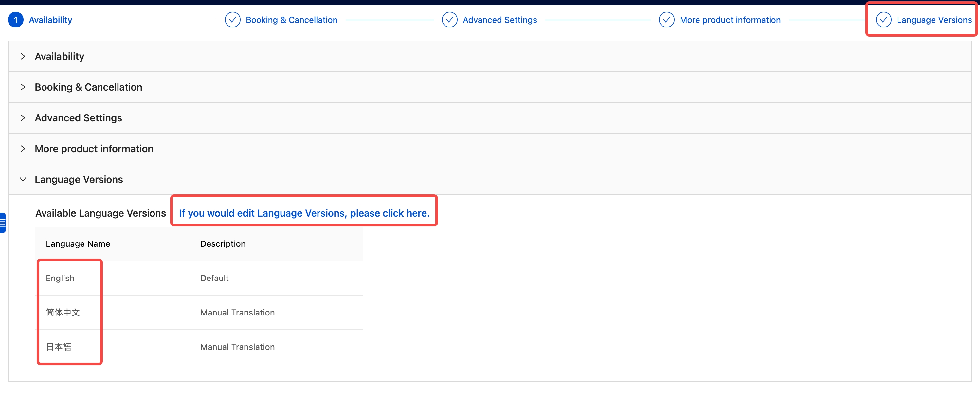Go to Advanced Settings step label
This screenshot has height=396, width=980.
tap(499, 20)
